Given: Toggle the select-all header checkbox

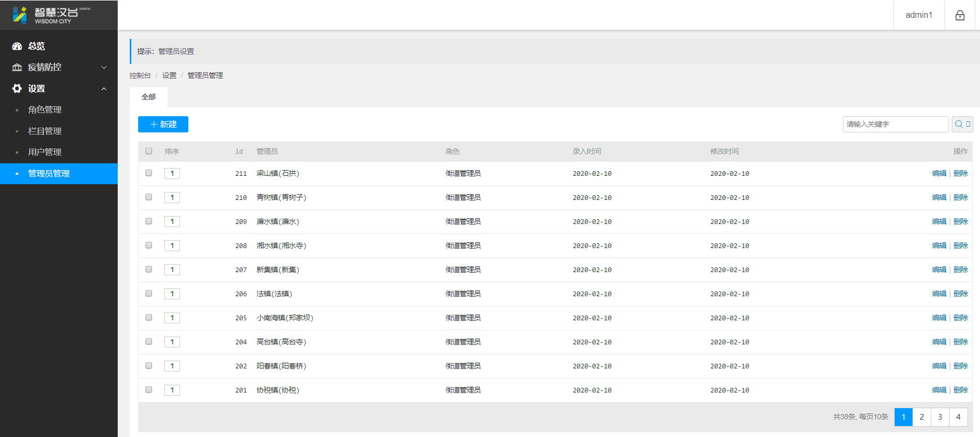Looking at the screenshot, I should point(149,151).
